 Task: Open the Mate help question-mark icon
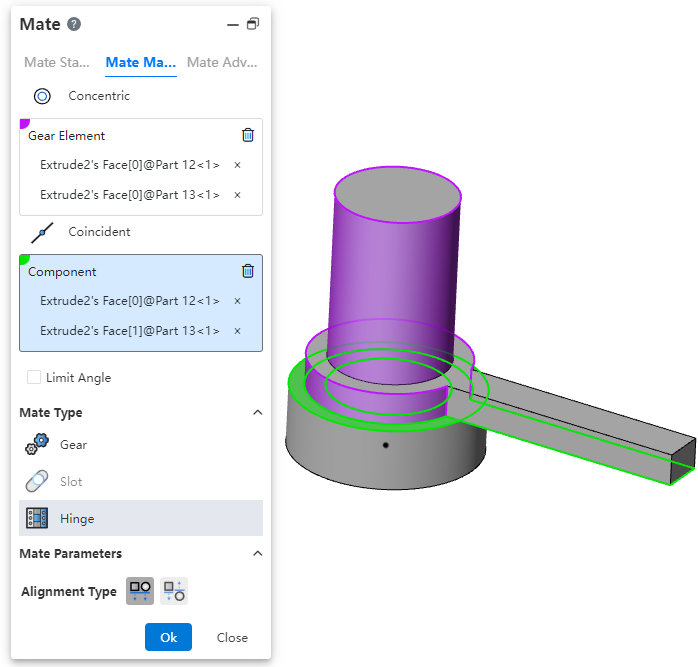click(x=74, y=24)
